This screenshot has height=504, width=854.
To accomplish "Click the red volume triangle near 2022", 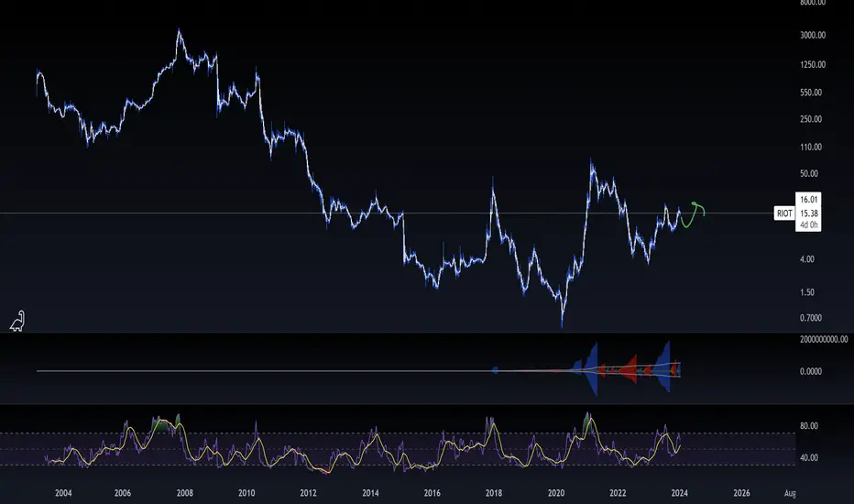I will coord(630,370).
